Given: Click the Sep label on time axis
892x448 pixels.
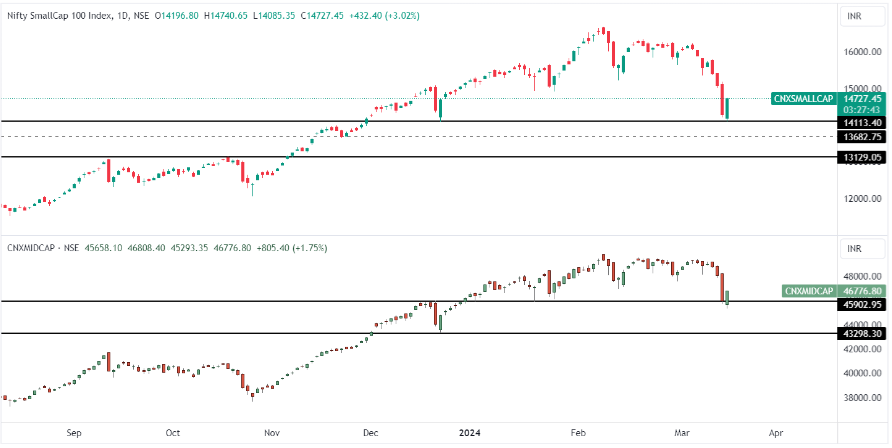Looking at the screenshot, I should [73, 434].
